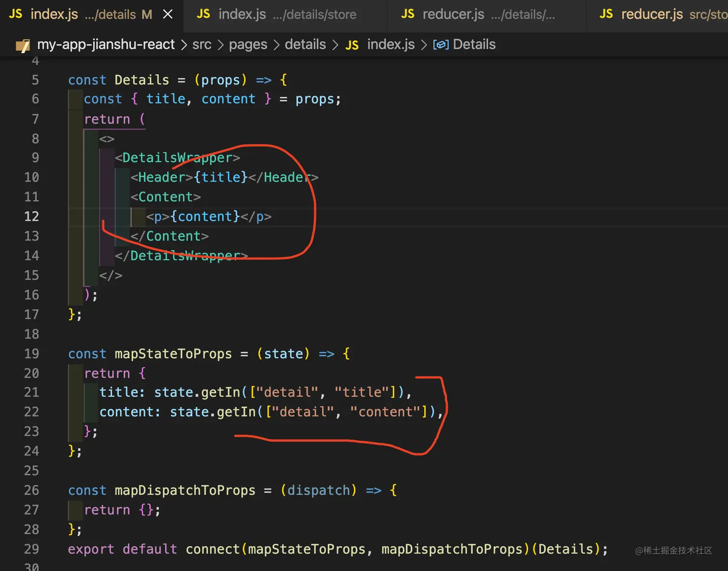
Task: Click the JS icon on the src reducer.js tab
Action: (x=606, y=14)
